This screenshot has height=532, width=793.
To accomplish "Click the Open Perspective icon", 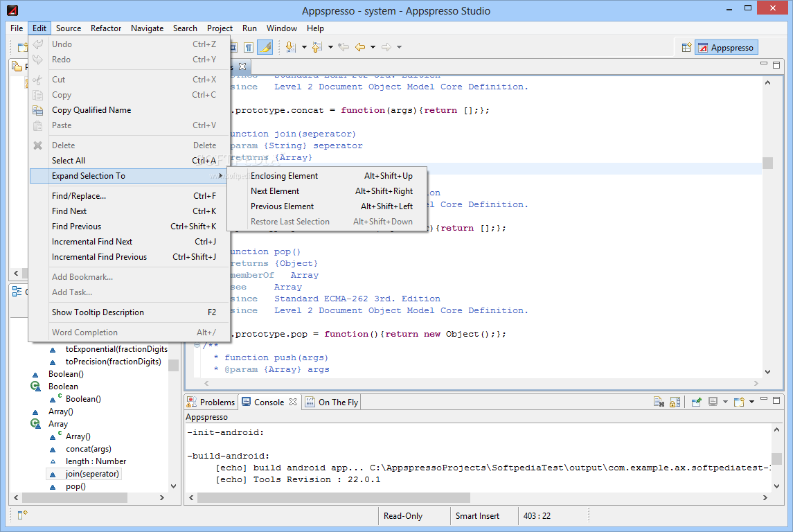I will tap(686, 48).
